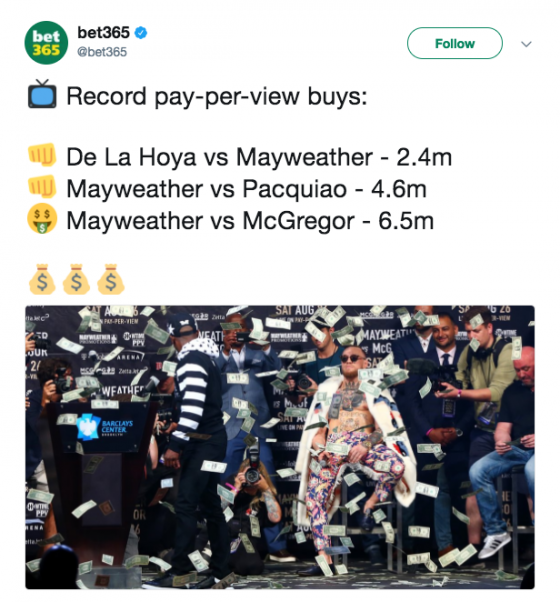Open the bet365 display name link
This screenshot has width=560, height=602.
[x=103, y=33]
